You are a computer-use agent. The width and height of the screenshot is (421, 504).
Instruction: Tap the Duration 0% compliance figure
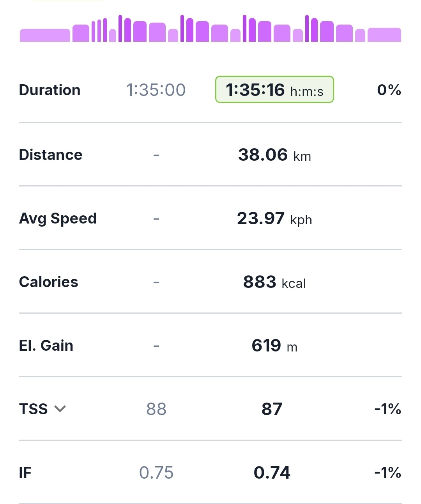click(x=389, y=90)
